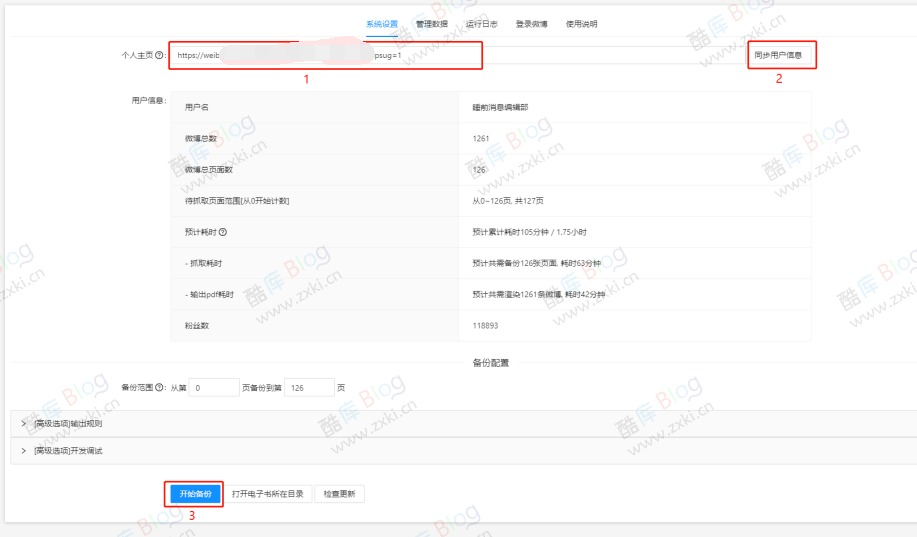Select the username value 睡前消息编辑部
The width and height of the screenshot is (917, 537).
pyautogui.click(x=500, y=107)
